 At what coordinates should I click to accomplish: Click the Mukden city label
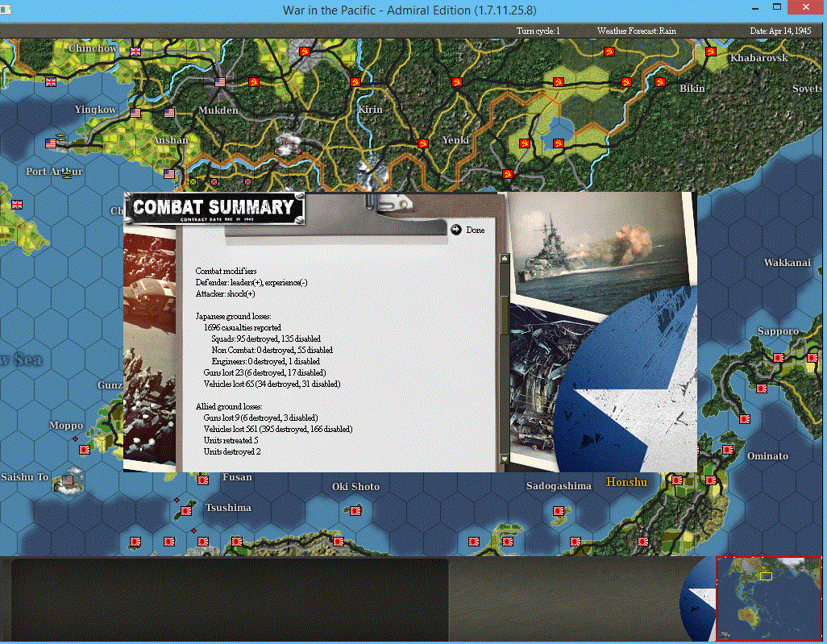click(x=218, y=110)
